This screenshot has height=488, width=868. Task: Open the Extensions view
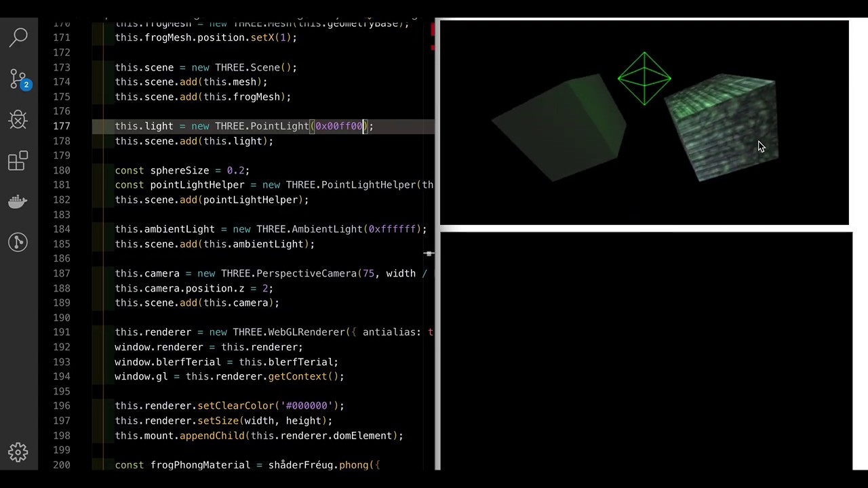(x=18, y=161)
